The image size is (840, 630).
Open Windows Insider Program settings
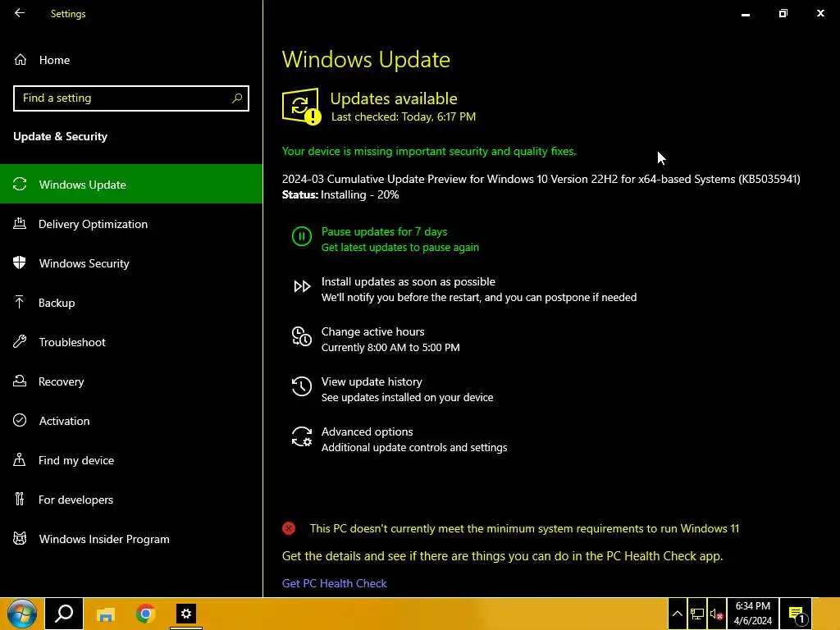pyautogui.click(x=131, y=539)
